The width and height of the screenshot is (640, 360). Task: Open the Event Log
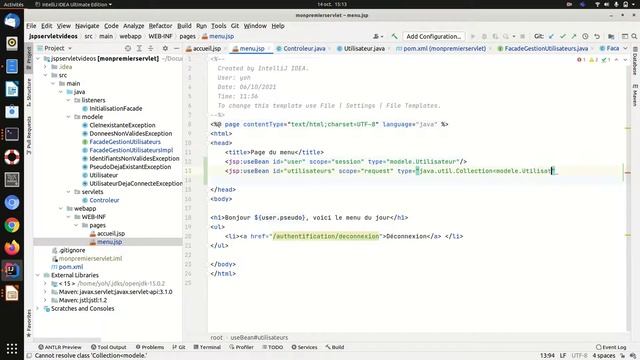[x=611, y=347]
